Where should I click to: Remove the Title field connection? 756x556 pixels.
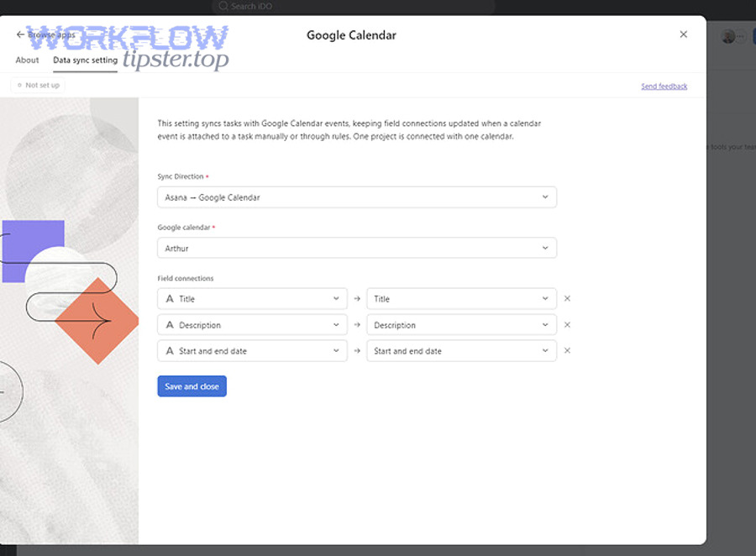pos(567,298)
